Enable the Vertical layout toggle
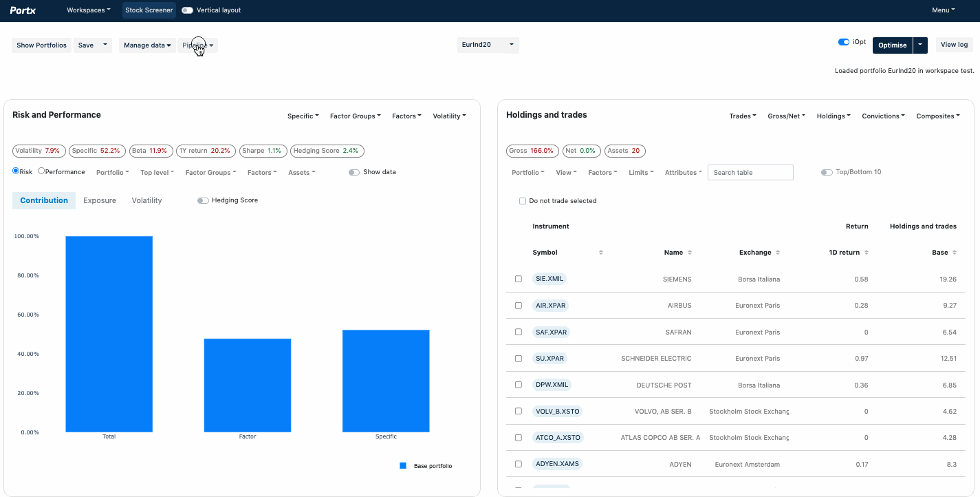The width and height of the screenshot is (980, 497). pos(186,10)
